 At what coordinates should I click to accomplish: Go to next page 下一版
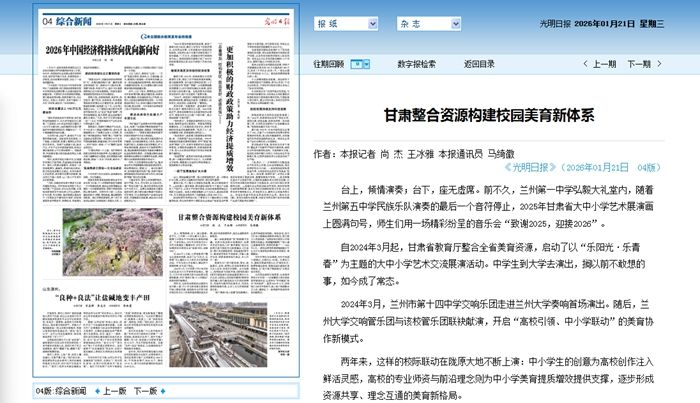point(146,391)
